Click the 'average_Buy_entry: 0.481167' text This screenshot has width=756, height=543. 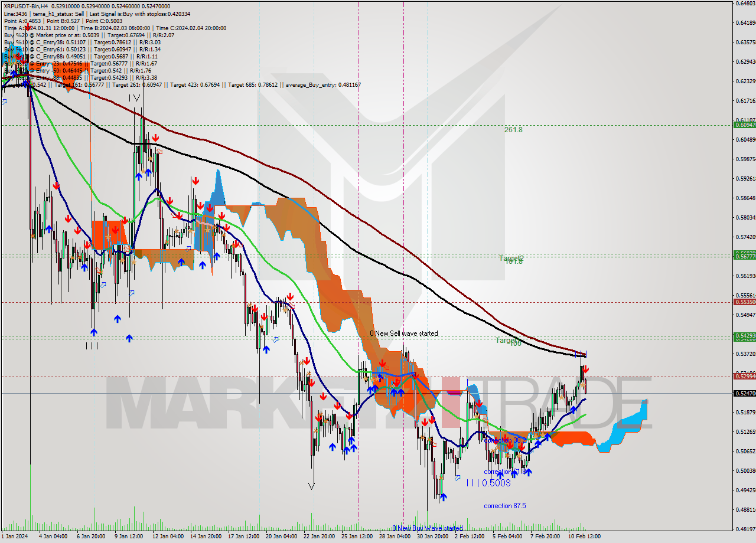click(x=322, y=85)
